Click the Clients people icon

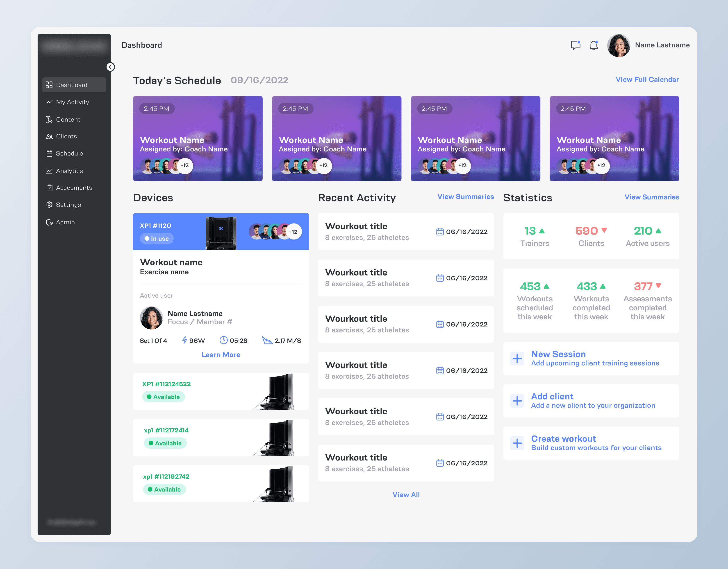tap(49, 137)
